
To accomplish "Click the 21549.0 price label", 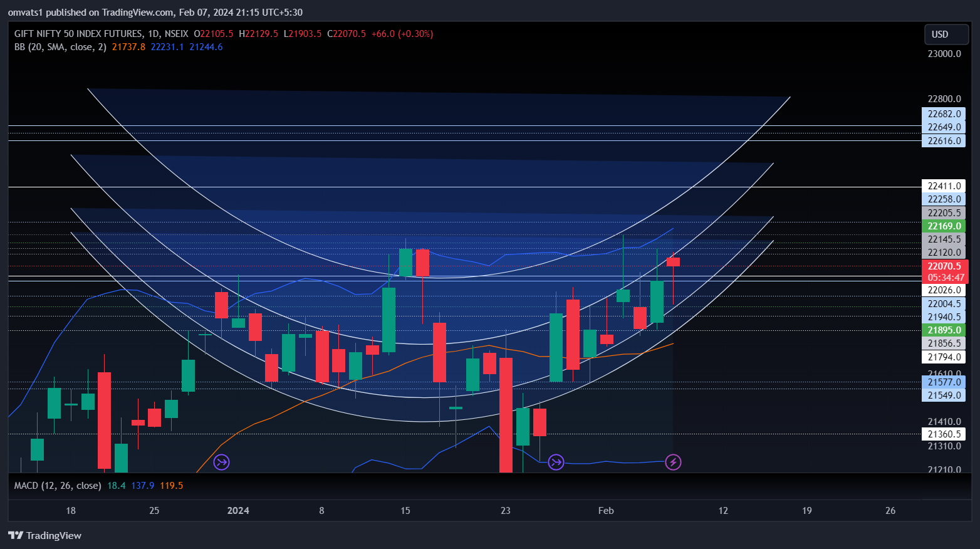I will coord(944,395).
